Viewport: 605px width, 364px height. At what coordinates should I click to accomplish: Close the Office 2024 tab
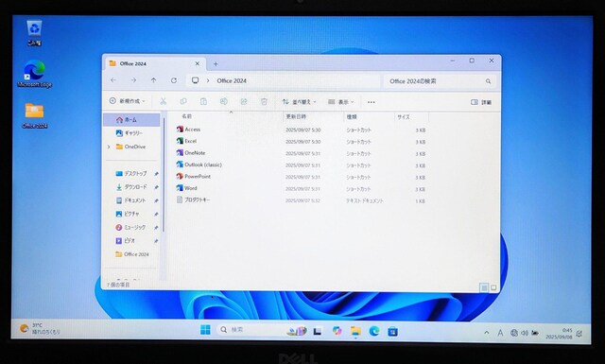pyautogui.click(x=198, y=63)
